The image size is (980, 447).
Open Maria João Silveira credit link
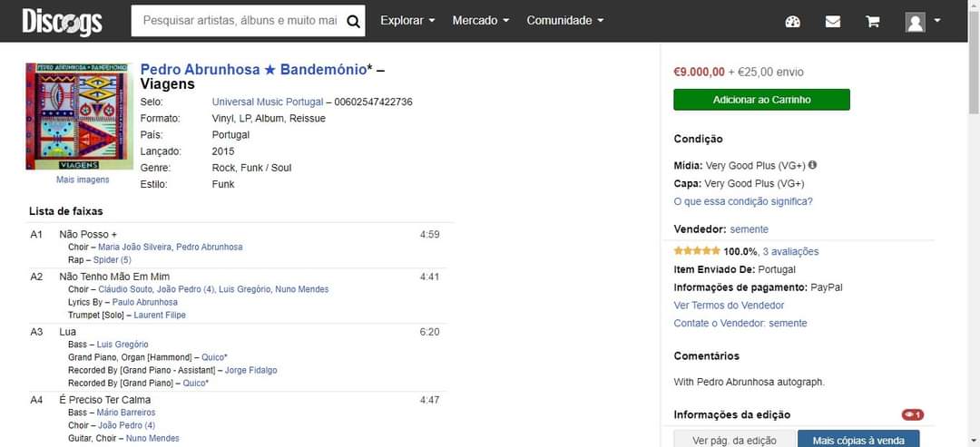click(x=134, y=248)
